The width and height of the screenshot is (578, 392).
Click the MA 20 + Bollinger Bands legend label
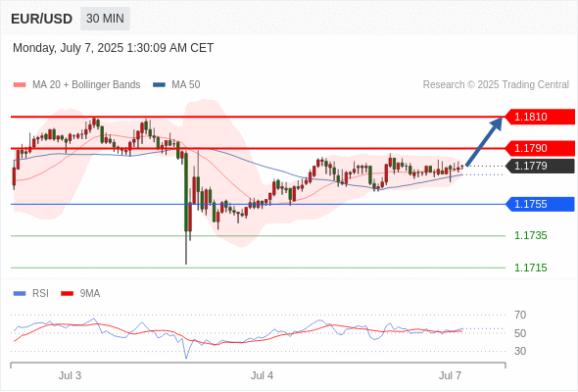point(86,85)
